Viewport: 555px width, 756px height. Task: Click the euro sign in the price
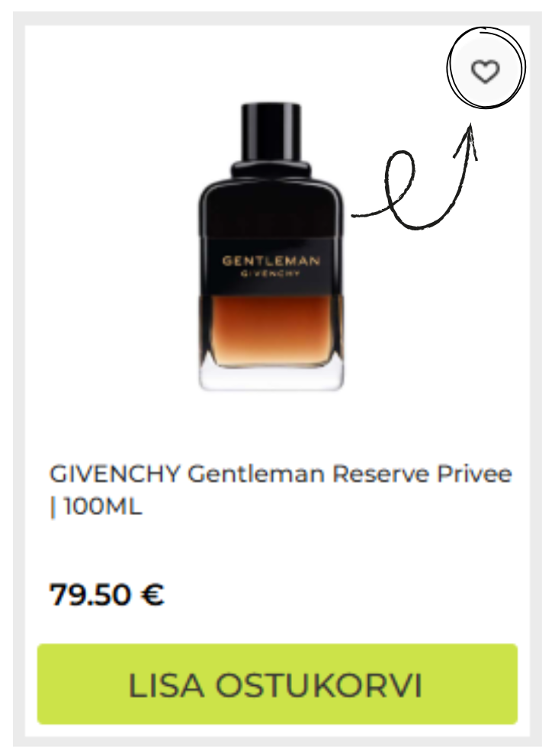tap(152, 594)
